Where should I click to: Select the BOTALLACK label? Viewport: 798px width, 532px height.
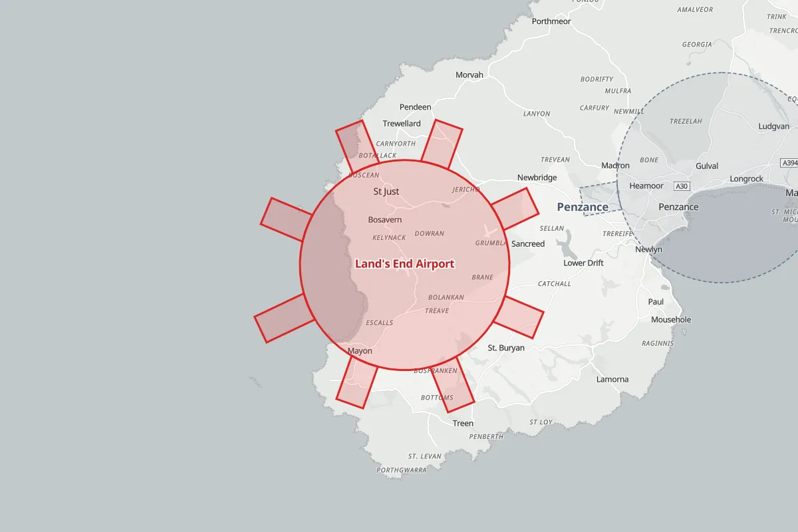[378, 156]
